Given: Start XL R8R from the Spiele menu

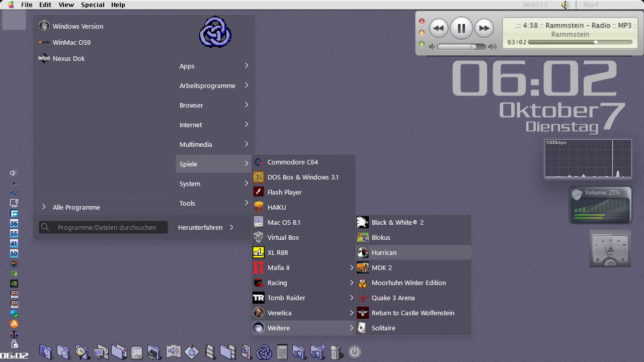Looking at the screenshot, I should click(304, 252).
